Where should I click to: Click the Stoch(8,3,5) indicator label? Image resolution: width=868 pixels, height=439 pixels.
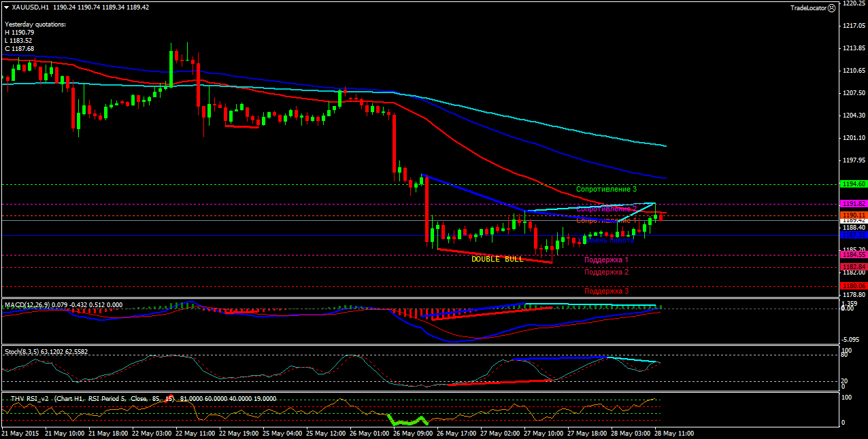22,352
